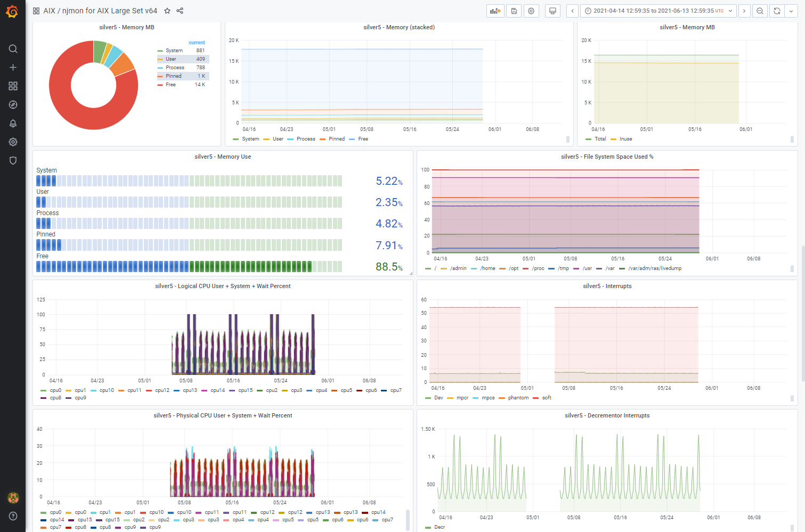This screenshot has width=805, height=532.
Task: Open the Dashboards squares icon in sidebar
Action: pos(13,86)
